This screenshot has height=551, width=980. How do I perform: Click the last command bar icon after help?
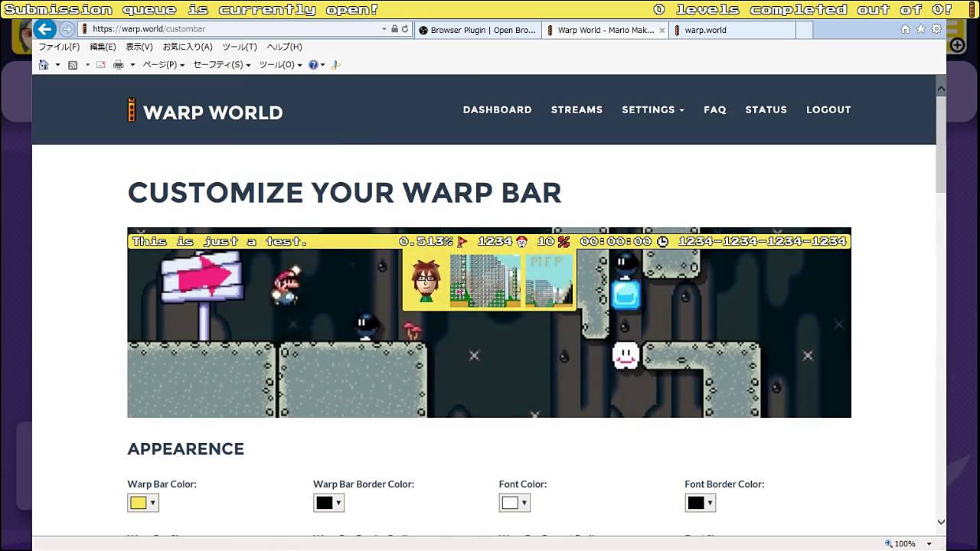[x=335, y=65]
